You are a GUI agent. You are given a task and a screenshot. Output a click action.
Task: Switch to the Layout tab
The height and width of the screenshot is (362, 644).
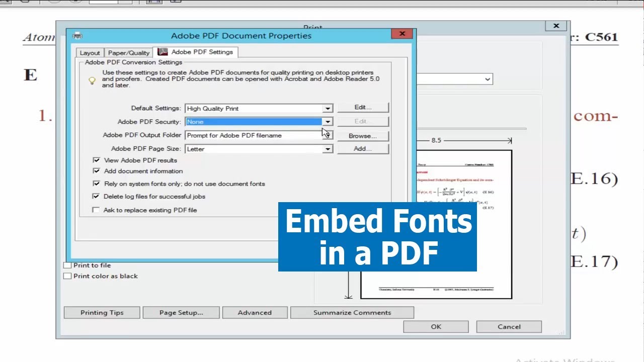[x=90, y=53]
